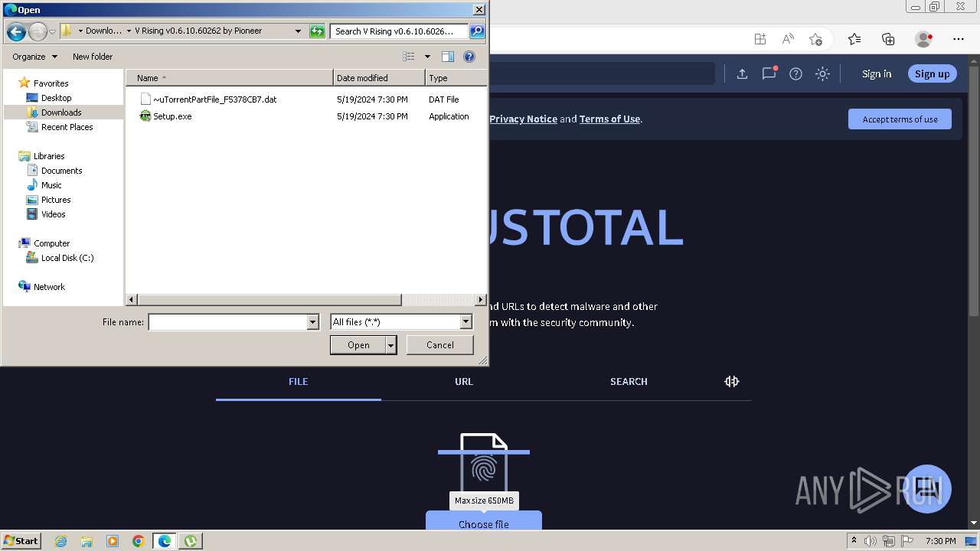980x551 pixels.
Task: Sort by Date modified column
Action: 379,78
